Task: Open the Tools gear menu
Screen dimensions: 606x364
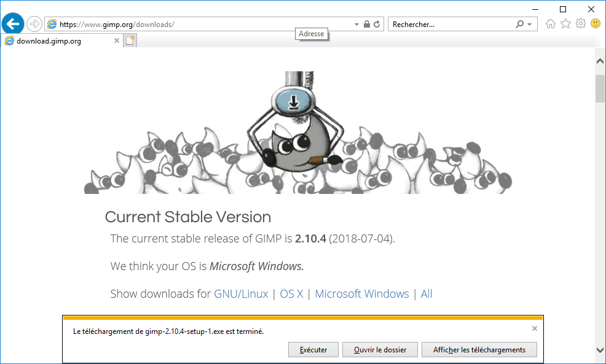Action: (580, 24)
